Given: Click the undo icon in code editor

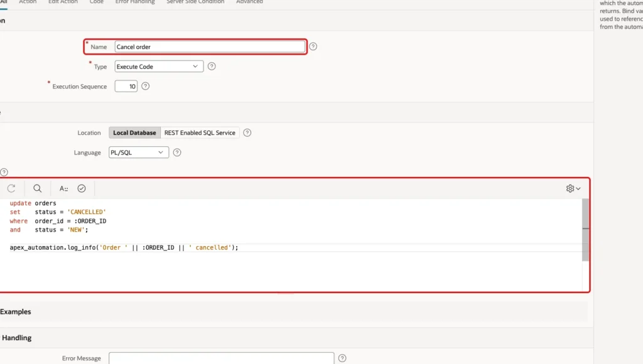Looking at the screenshot, I should click(11, 188).
